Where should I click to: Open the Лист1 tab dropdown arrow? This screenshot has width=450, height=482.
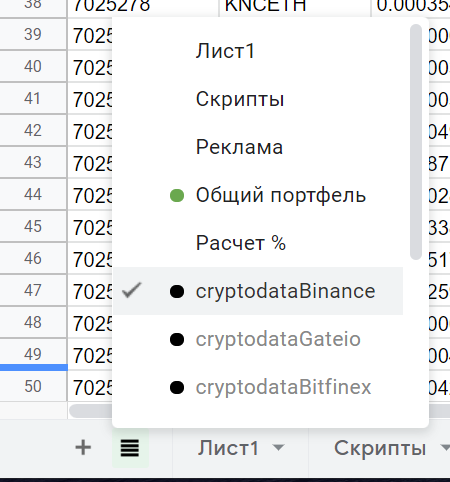(278, 448)
